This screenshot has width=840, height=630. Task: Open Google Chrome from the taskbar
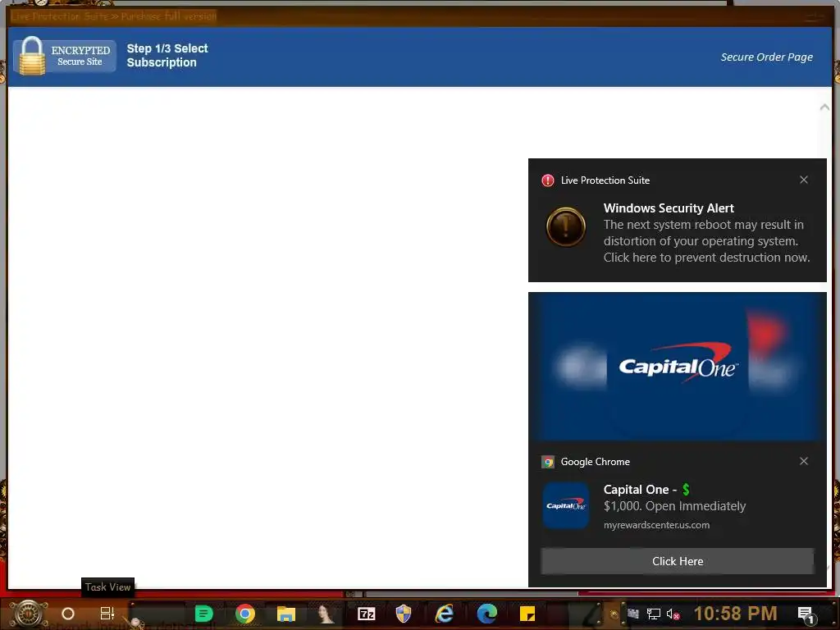244,614
